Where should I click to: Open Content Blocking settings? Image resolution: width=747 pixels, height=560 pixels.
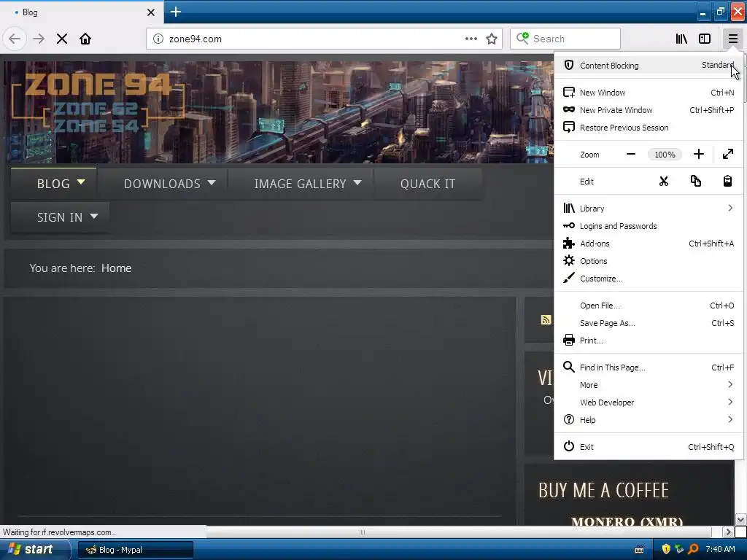[649, 65]
